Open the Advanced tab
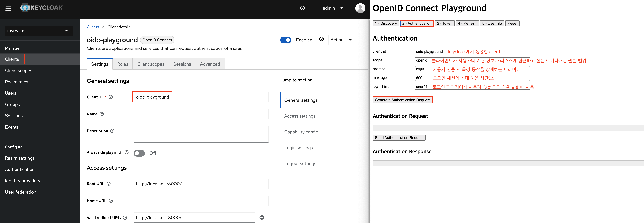The height and width of the screenshot is (223, 644). pyautogui.click(x=210, y=64)
